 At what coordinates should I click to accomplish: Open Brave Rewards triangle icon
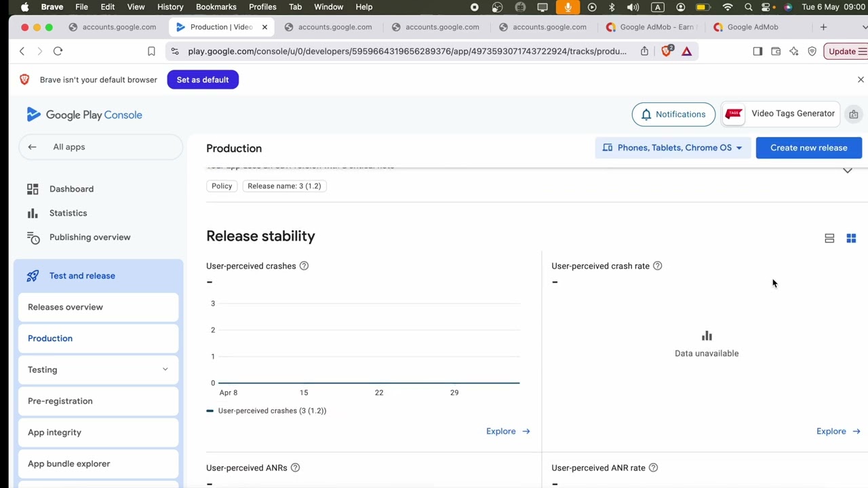[x=687, y=51]
